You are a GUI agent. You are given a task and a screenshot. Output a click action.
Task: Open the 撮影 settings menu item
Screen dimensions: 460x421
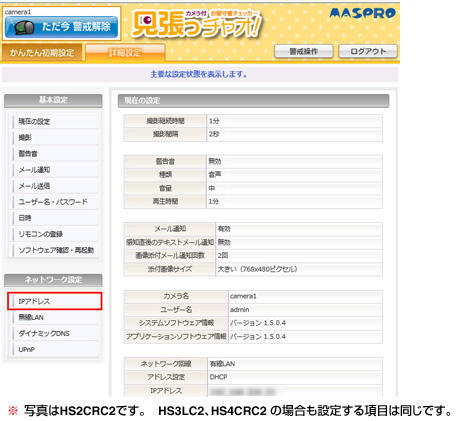pos(54,138)
